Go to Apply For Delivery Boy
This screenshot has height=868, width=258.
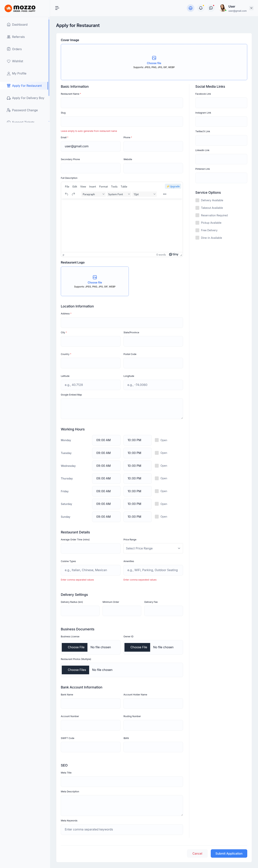tap(28, 98)
